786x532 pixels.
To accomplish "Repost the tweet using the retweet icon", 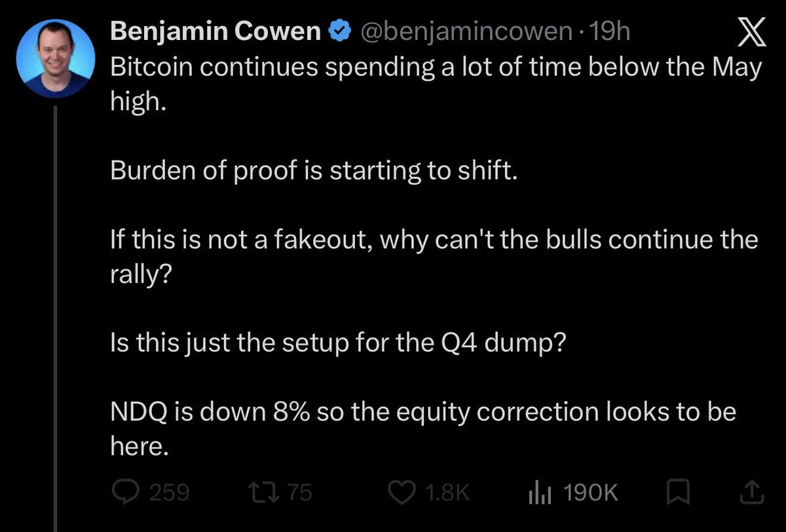I will click(267, 492).
